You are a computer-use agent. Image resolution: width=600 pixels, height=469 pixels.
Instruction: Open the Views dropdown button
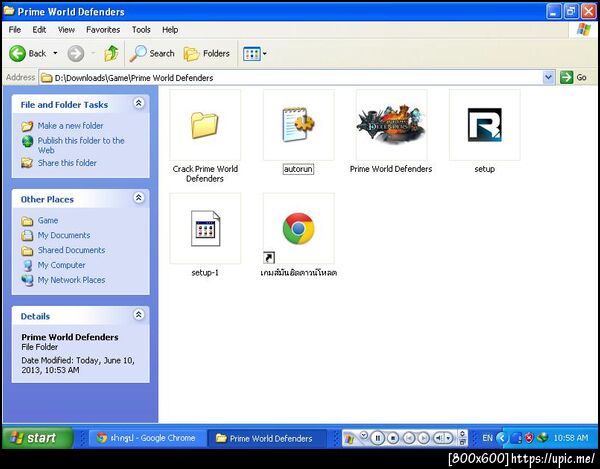point(254,54)
